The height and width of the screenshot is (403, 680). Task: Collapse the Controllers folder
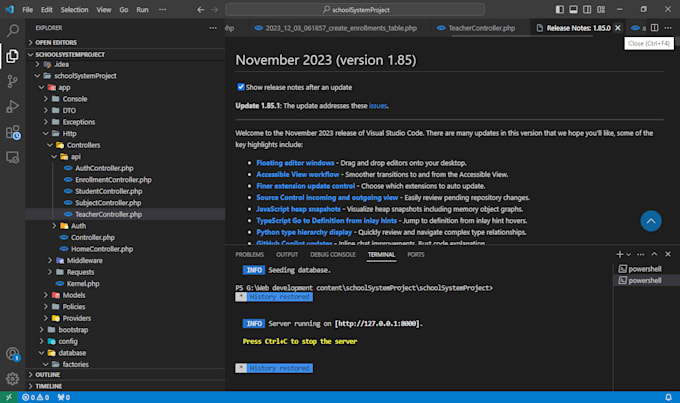click(x=127, y=145)
